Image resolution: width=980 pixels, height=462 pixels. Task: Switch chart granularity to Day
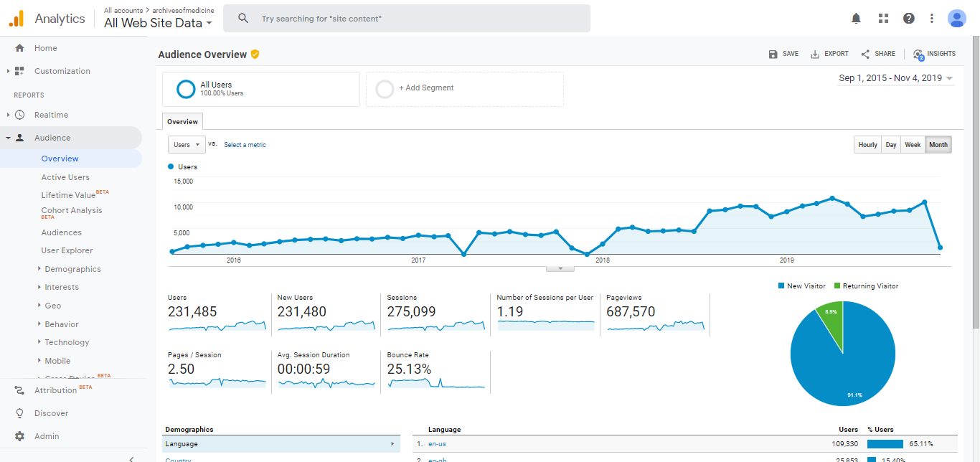coord(890,145)
